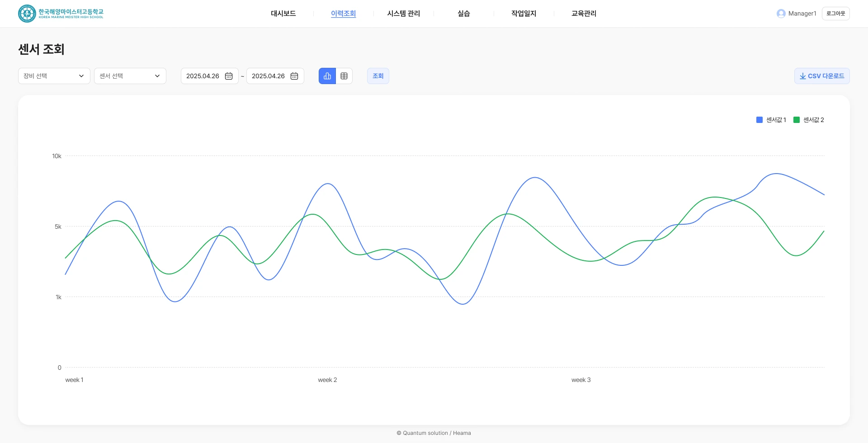Open the 이력조회 menu
The width and height of the screenshot is (868, 443).
point(344,14)
